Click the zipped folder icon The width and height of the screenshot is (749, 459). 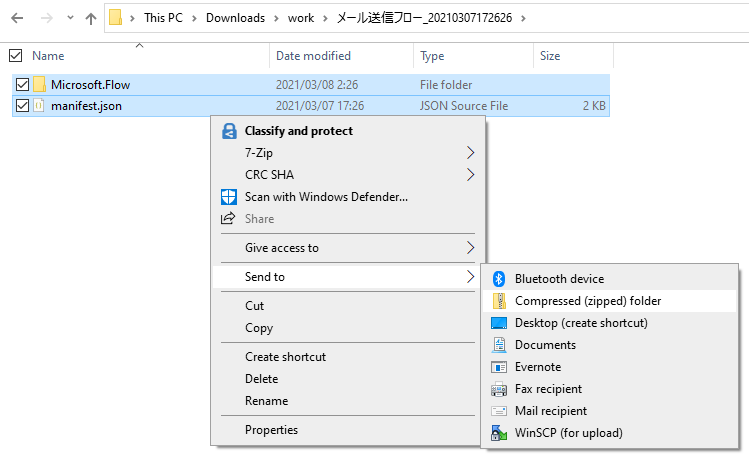[499, 301]
